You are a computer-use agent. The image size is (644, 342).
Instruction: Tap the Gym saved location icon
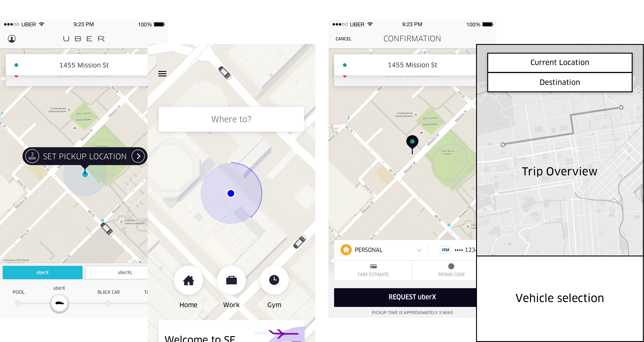coord(274,279)
